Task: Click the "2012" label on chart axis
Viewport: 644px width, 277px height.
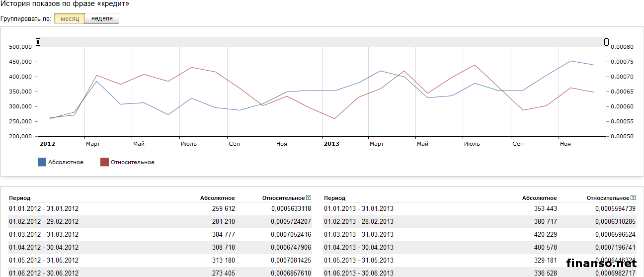Action: pyautogui.click(x=47, y=144)
